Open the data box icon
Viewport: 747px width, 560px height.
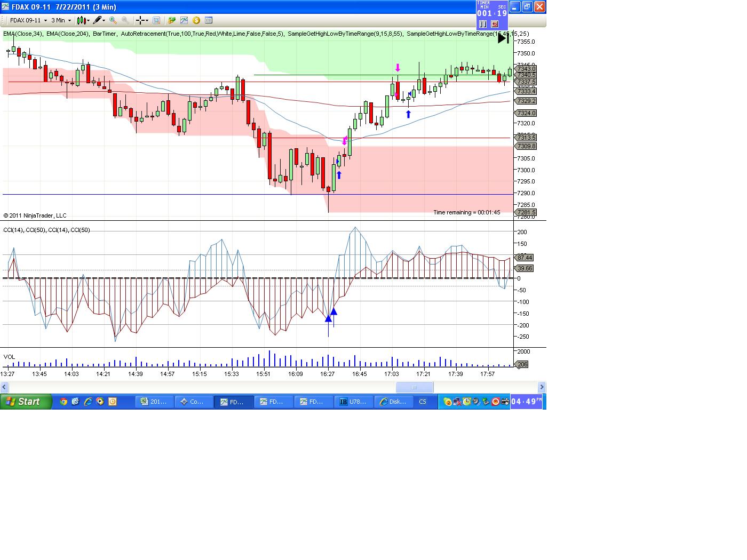point(209,20)
